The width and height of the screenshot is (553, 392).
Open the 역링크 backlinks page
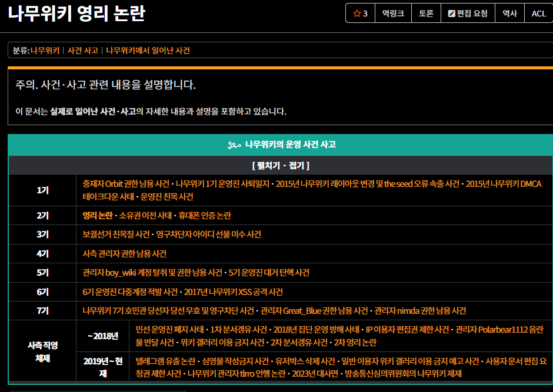pos(392,14)
